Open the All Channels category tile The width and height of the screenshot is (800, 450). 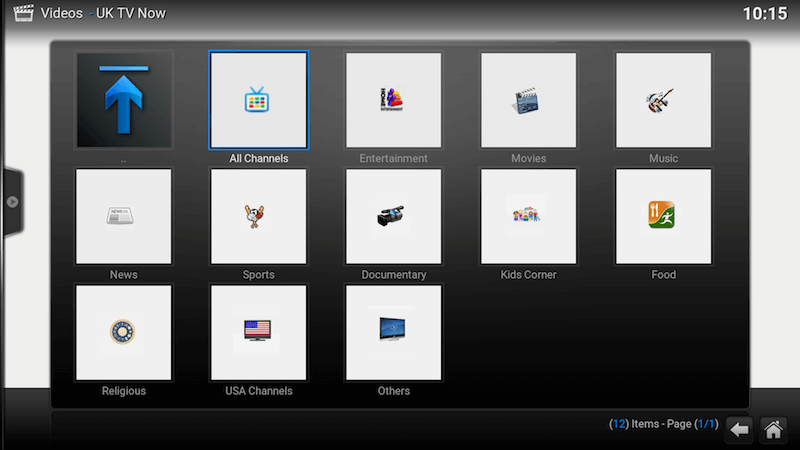[258, 99]
